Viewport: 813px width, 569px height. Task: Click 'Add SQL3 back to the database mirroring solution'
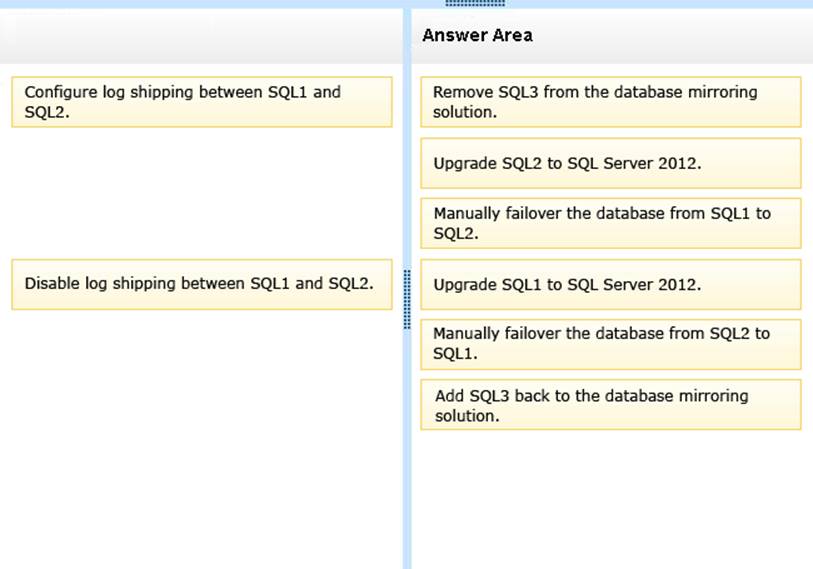tap(610, 405)
